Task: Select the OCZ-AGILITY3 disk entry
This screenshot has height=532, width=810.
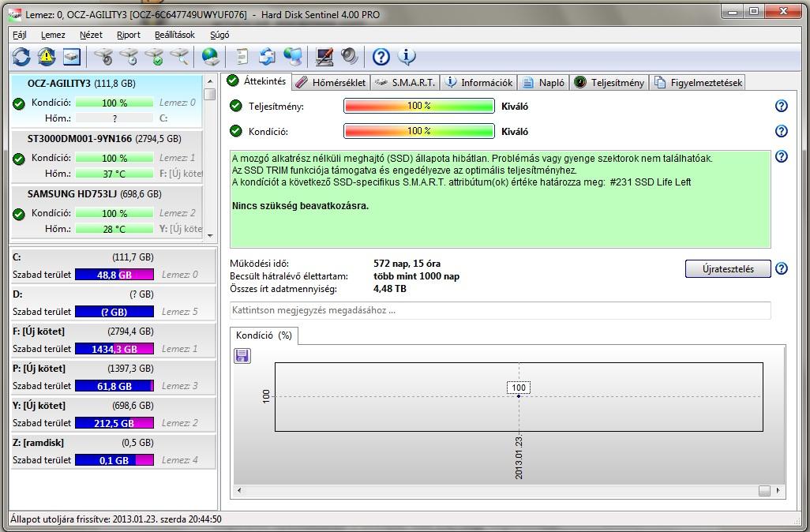Action: point(107,101)
